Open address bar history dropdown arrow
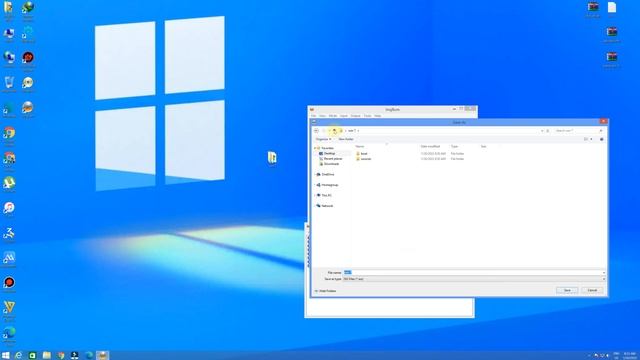 coord(542,131)
